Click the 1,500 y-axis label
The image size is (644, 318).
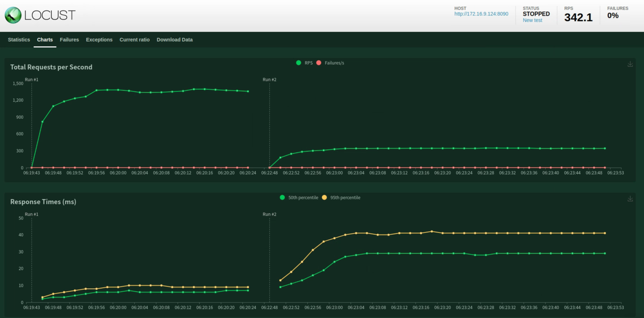tap(18, 84)
